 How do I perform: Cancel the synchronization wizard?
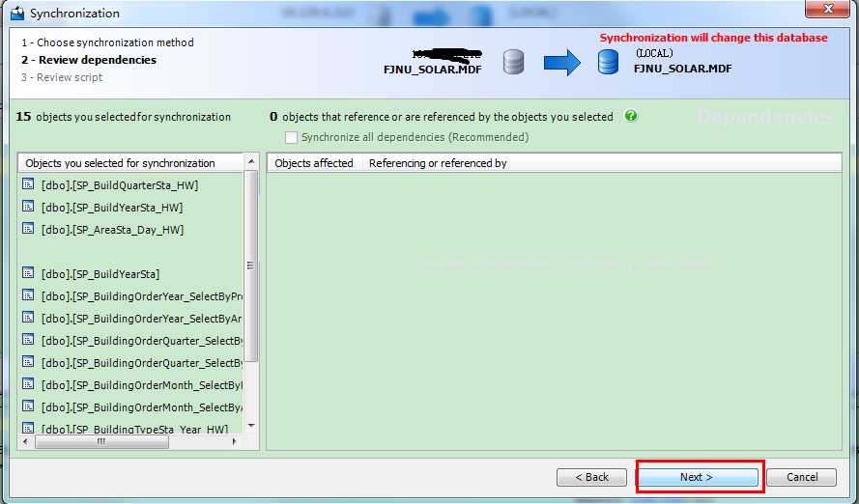[x=801, y=477]
